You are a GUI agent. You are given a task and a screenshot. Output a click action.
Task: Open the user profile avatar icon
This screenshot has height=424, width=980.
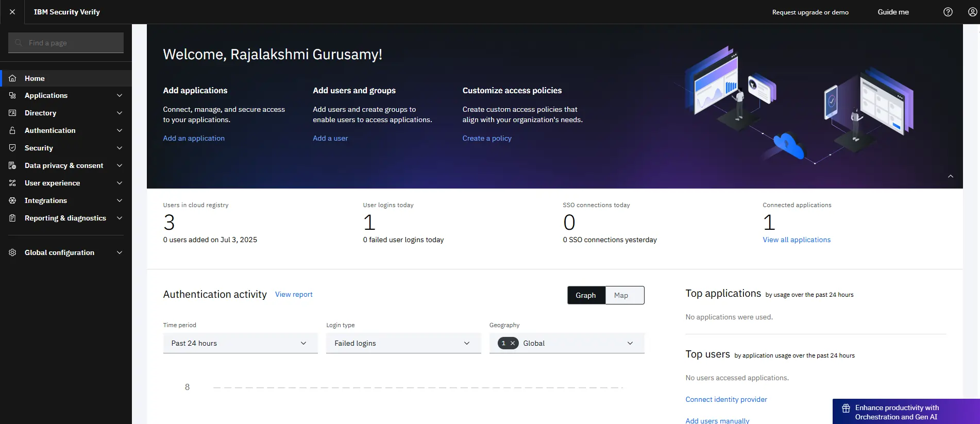tap(972, 12)
